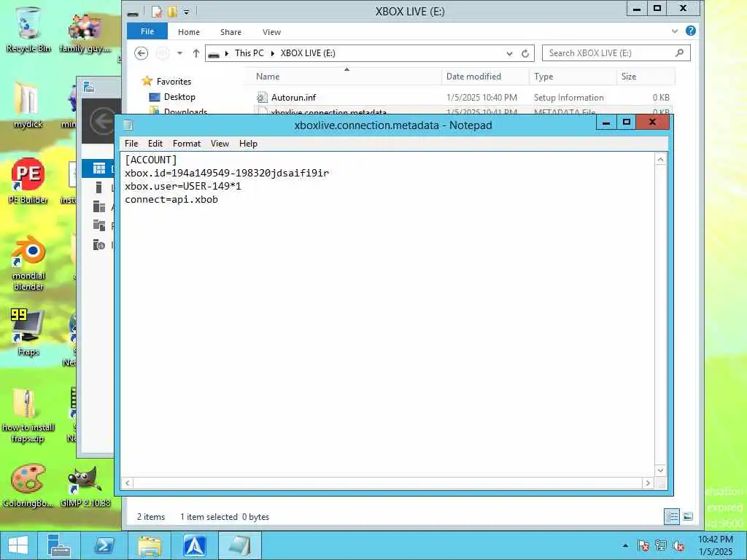Launch the Fraps shortcut
Viewport: 747px width, 560px height.
28,332
